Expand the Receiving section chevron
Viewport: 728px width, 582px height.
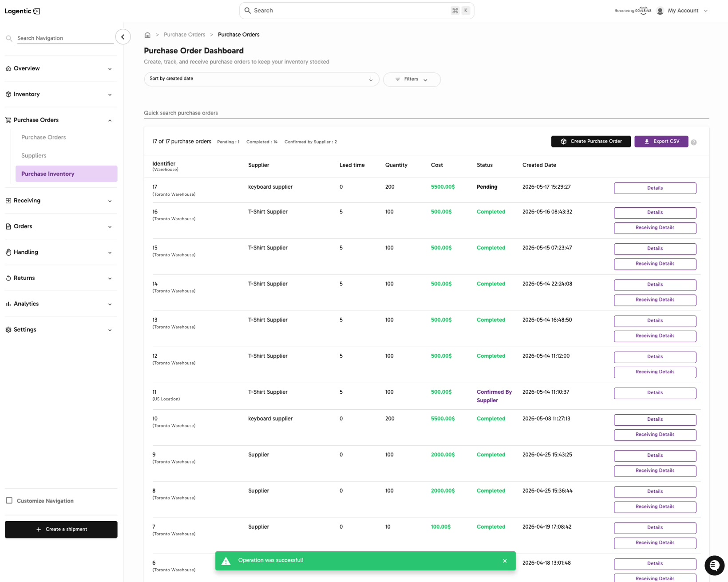point(110,201)
